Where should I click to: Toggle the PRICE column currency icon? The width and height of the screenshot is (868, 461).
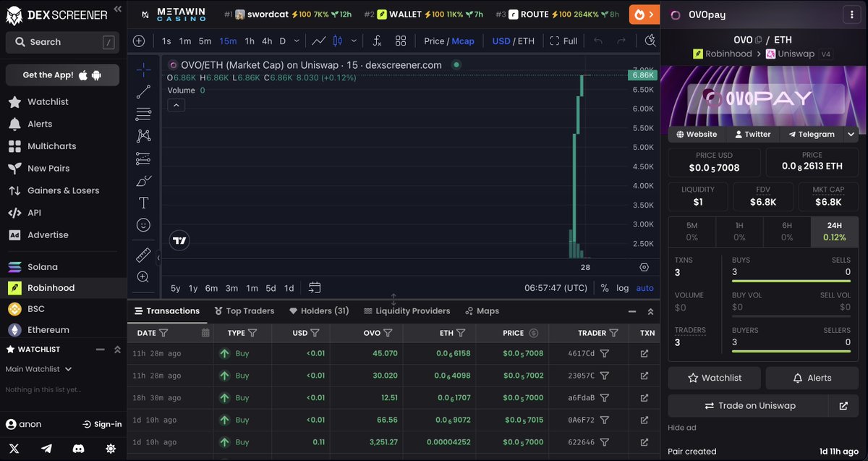[534, 333]
